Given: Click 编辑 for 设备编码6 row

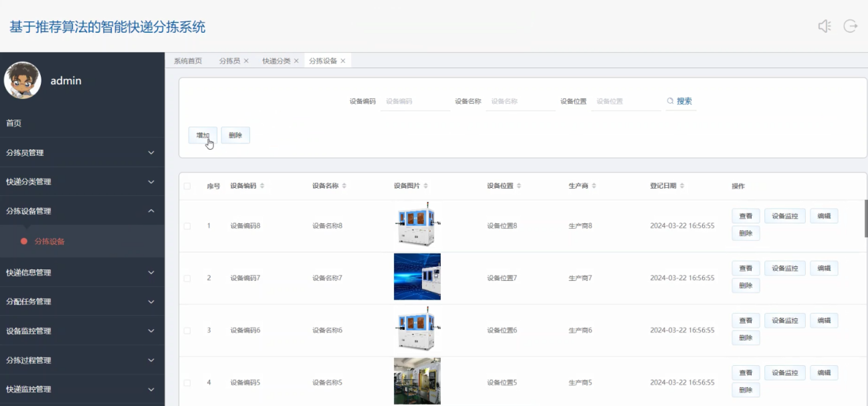Looking at the screenshot, I should pyautogui.click(x=824, y=320).
